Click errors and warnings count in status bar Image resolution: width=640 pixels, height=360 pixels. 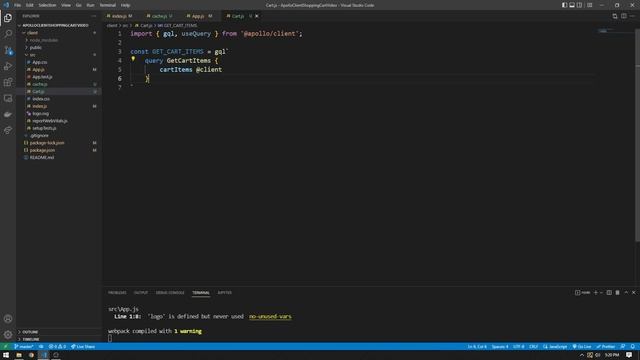pos(57,347)
